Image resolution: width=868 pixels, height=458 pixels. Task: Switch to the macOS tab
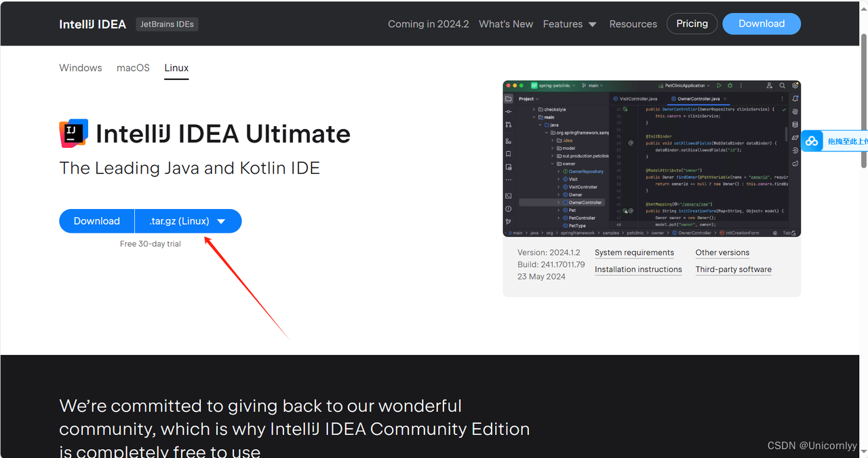(133, 68)
